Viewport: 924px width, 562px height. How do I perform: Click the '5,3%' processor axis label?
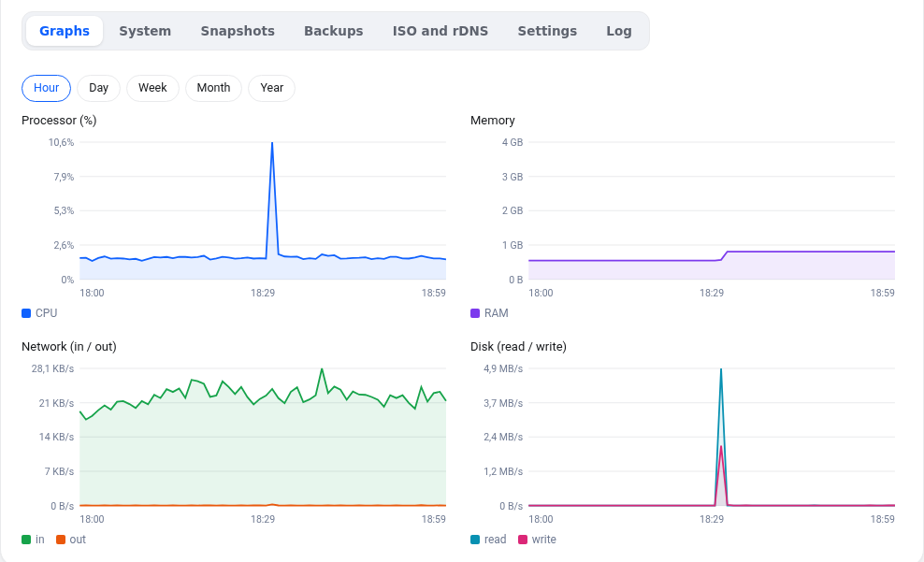click(x=64, y=211)
